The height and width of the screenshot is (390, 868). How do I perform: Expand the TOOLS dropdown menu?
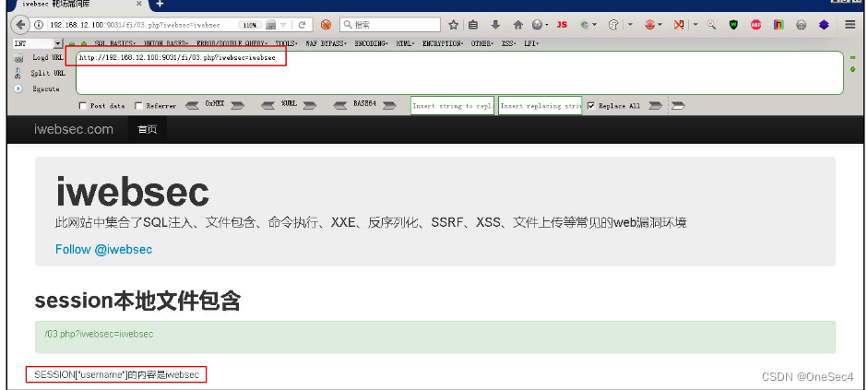(287, 43)
